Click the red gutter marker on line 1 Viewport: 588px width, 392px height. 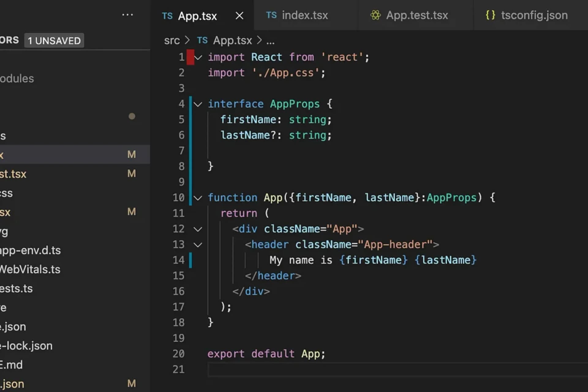click(x=190, y=57)
